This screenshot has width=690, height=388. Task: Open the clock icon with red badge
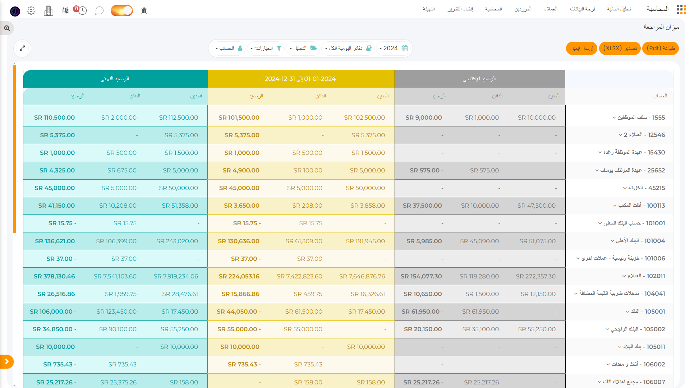(x=81, y=10)
